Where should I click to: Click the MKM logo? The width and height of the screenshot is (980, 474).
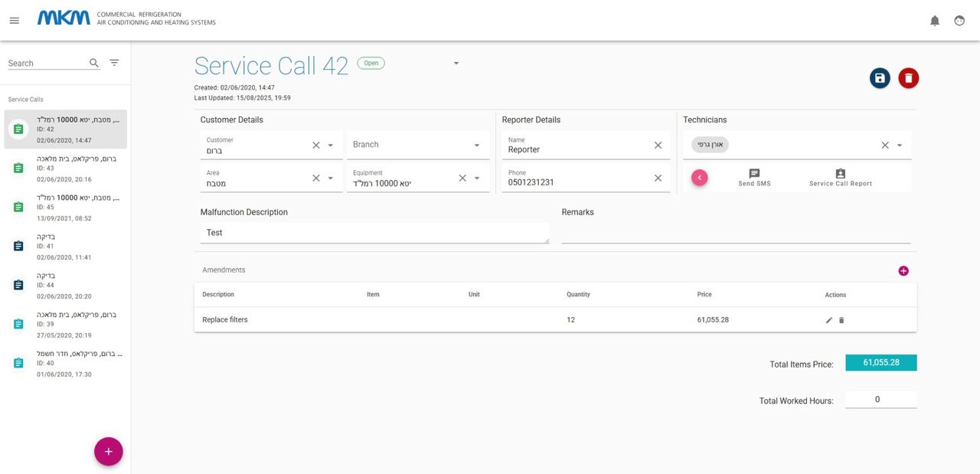pyautogui.click(x=64, y=18)
